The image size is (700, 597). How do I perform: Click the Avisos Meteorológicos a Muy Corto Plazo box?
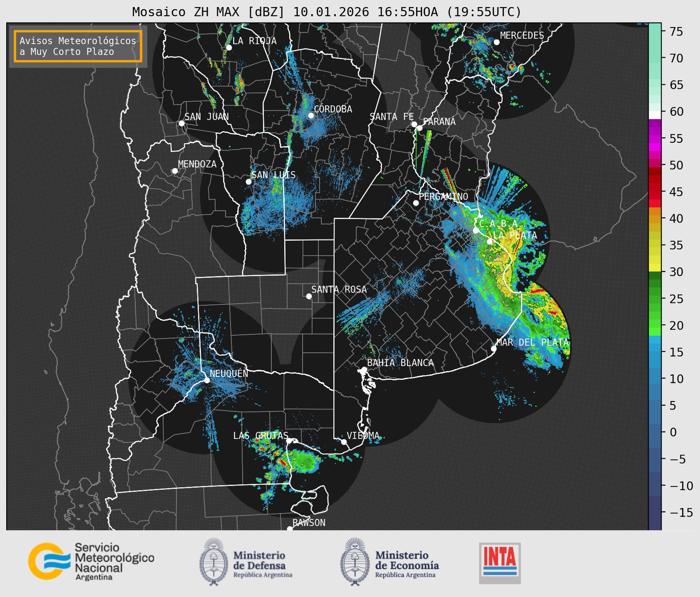[78, 46]
